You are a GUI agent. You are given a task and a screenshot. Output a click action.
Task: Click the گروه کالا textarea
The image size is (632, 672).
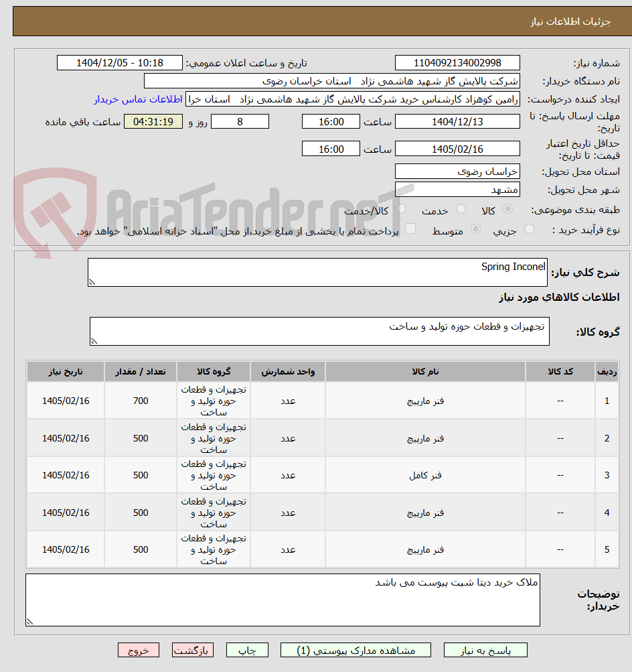coord(319,331)
